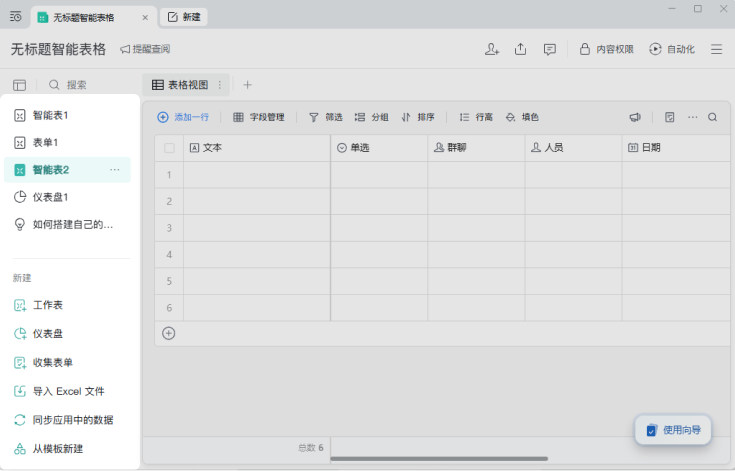This screenshot has width=735, height=471.
Task: Open 排序 sort options
Action: point(418,117)
